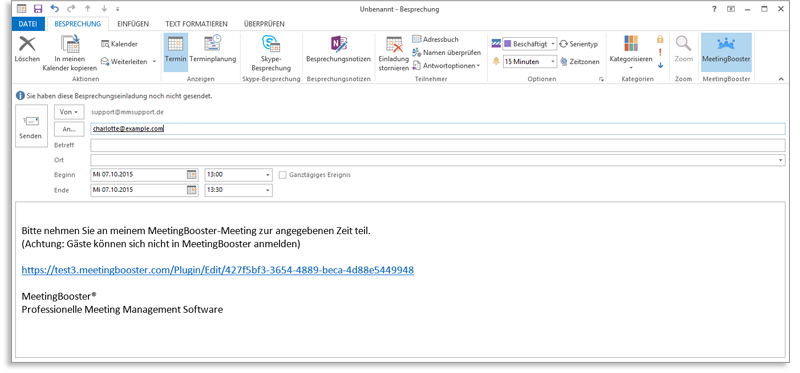Open Besprechungsnotizen OneNote notes

click(338, 50)
